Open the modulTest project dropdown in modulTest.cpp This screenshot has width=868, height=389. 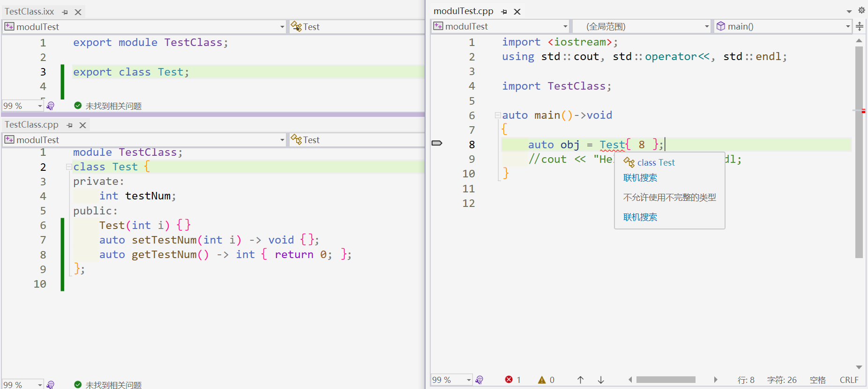pos(501,26)
